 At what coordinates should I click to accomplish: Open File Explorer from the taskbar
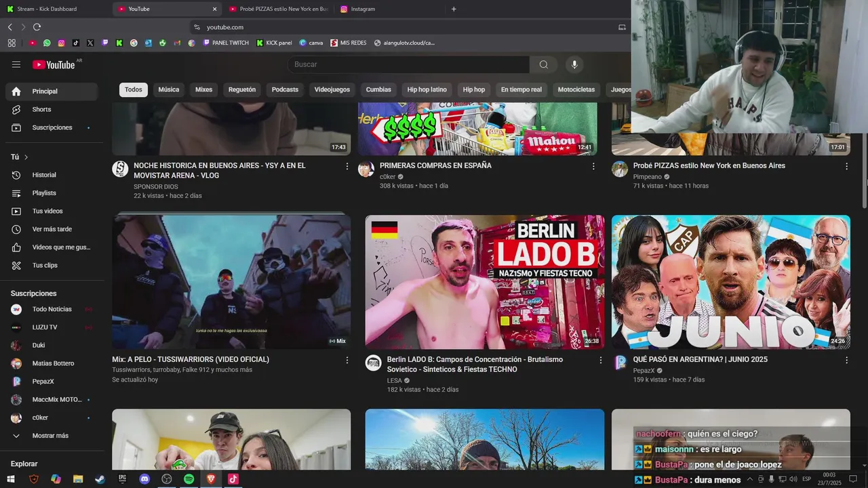(x=78, y=479)
